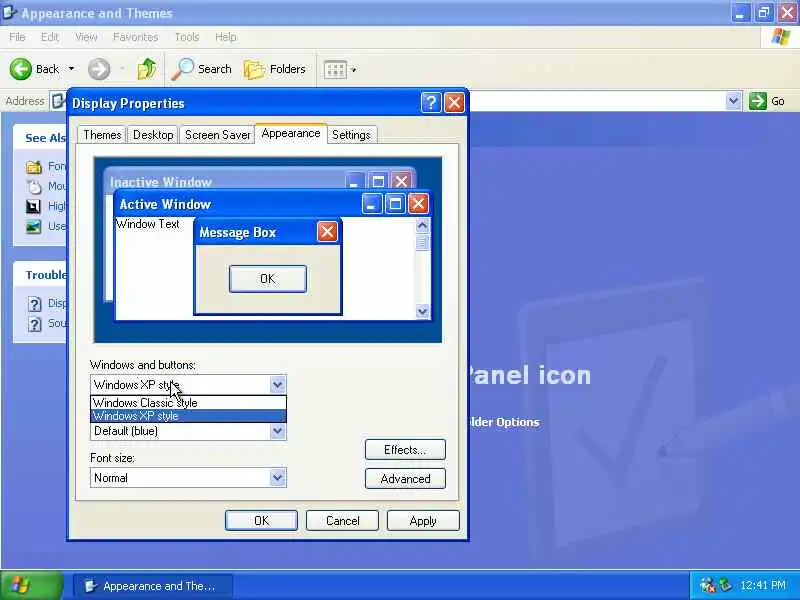The width and height of the screenshot is (800, 600).
Task: Click the preview Message Box close icon
Action: point(327,232)
